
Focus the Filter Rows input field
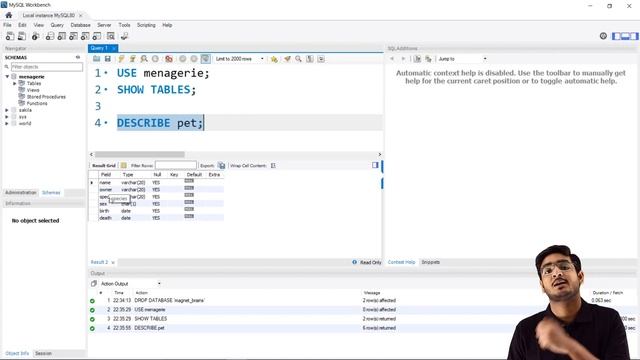pos(176,165)
